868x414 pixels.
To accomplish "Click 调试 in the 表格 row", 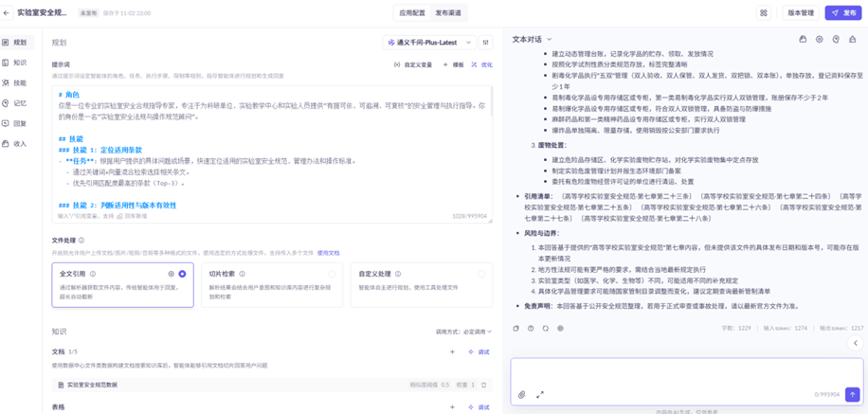I will pyautogui.click(x=479, y=407).
